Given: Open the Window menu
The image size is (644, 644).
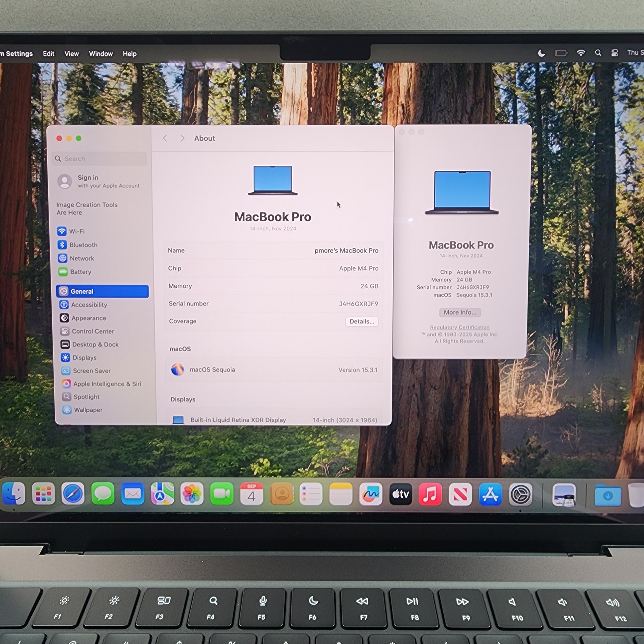Looking at the screenshot, I should pos(101,54).
